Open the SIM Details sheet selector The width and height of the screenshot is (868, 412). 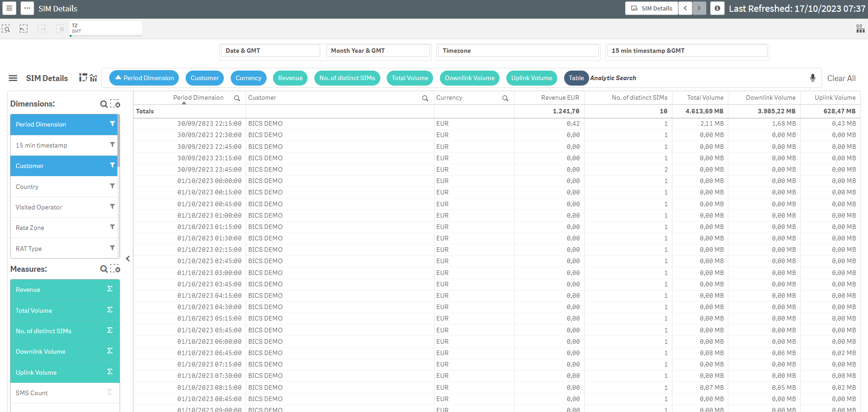click(651, 8)
